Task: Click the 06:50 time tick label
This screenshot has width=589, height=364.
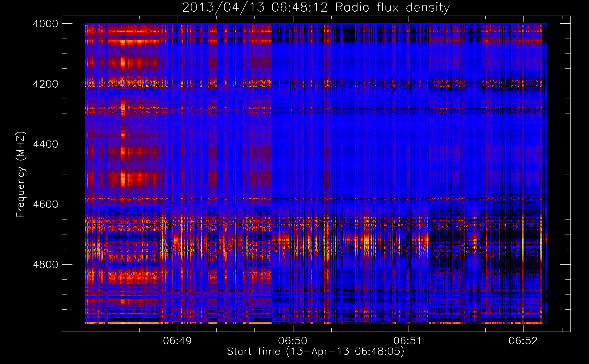Action: (x=293, y=341)
